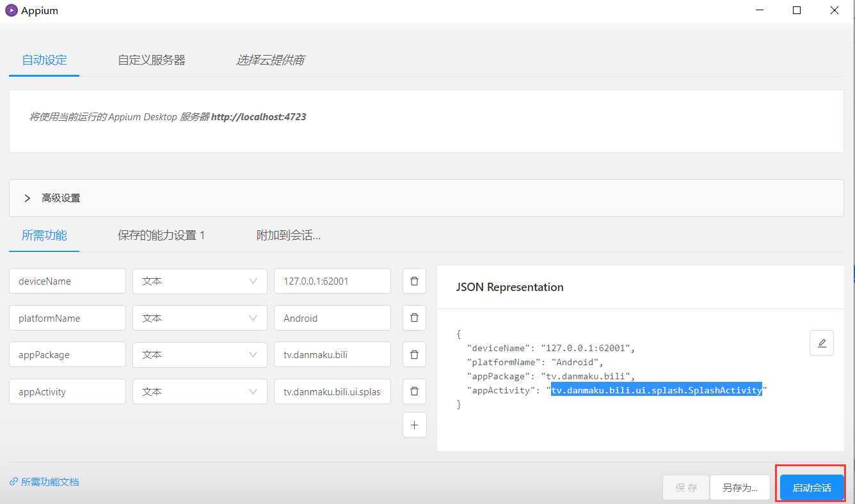
Task: Add a new capability with plus button
Action: pos(414,425)
